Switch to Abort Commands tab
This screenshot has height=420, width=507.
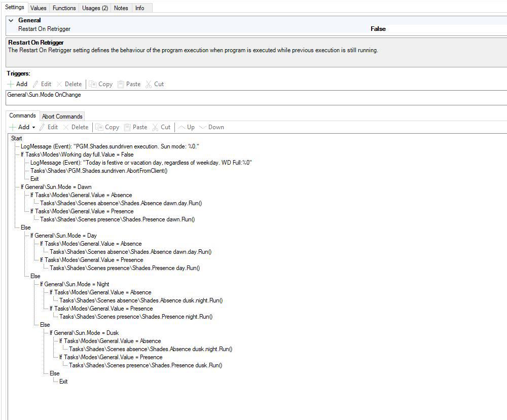tap(62, 117)
